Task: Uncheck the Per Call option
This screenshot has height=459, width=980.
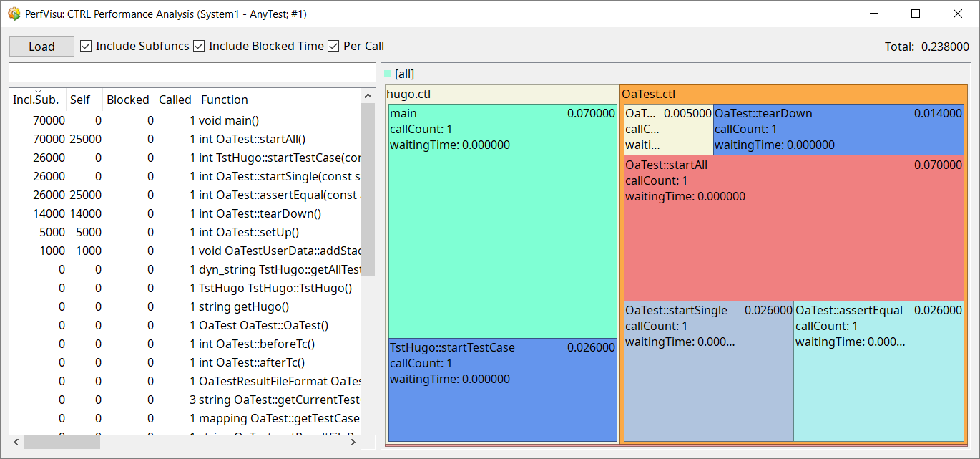Action: coord(333,46)
